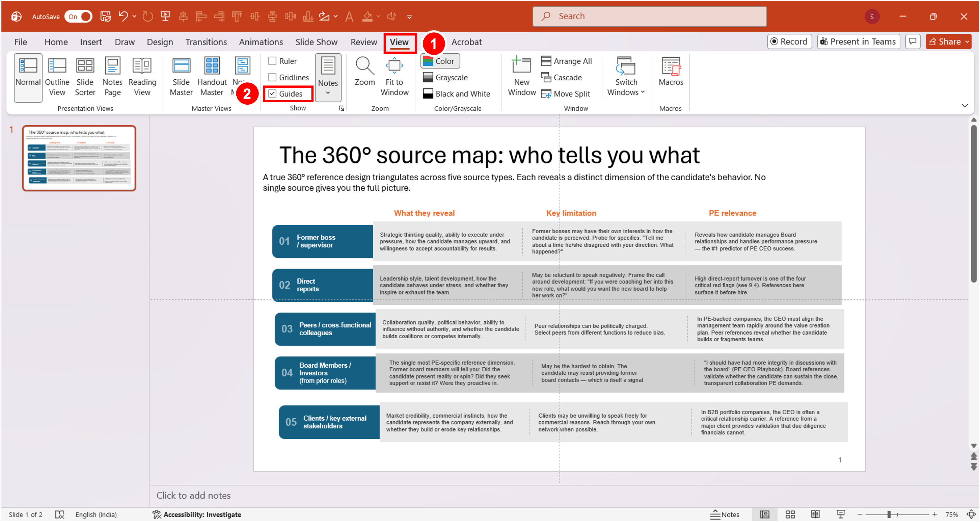Disable the Guides checkbox

[272, 94]
